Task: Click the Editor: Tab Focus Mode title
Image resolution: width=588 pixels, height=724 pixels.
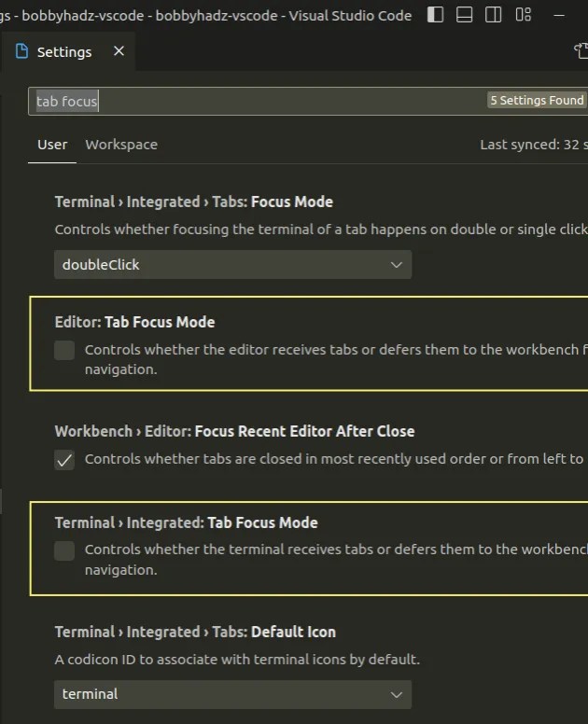Action: click(134, 322)
